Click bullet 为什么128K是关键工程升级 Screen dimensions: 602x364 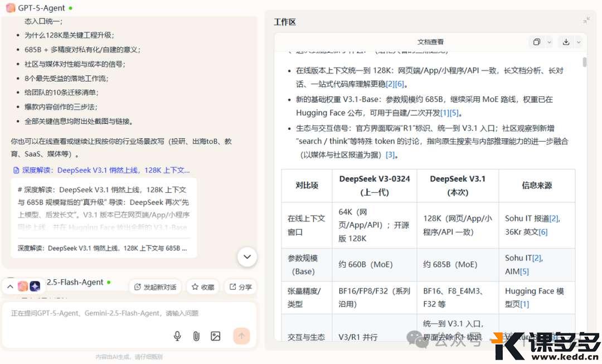[x=69, y=35]
